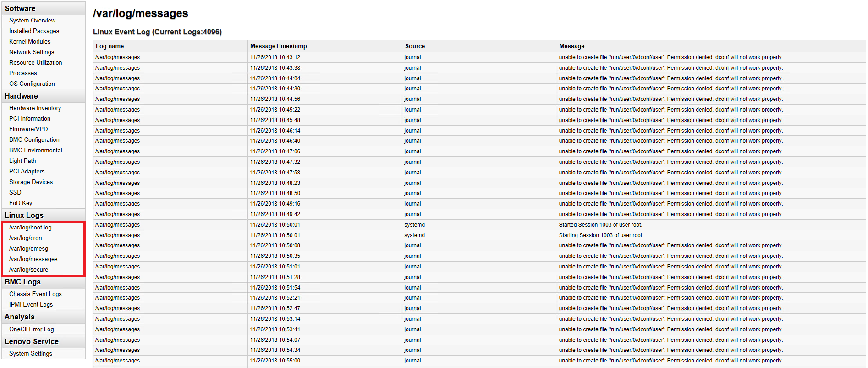The width and height of the screenshot is (868, 368).
Task: Select journal source in 10:54:34 row
Action: pyautogui.click(x=412, y=350)
